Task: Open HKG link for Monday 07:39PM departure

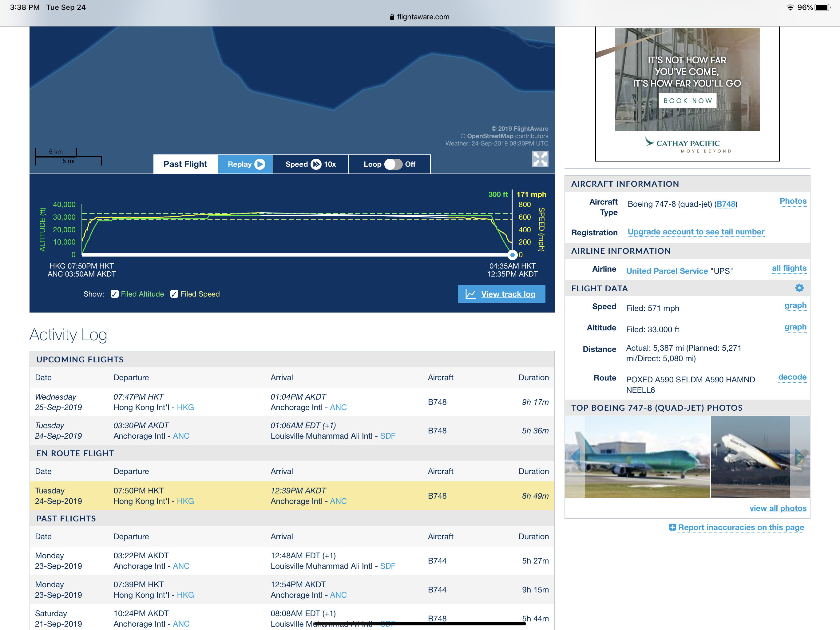Action: 185,595
